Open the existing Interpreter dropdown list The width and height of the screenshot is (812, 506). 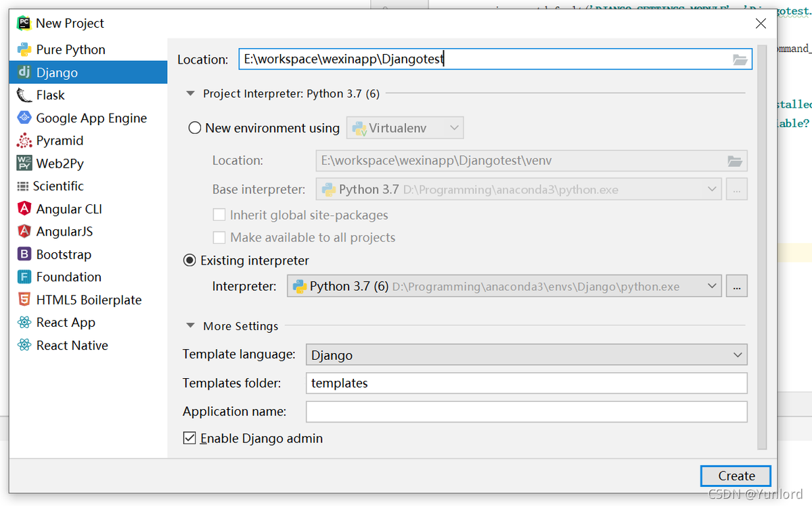[x=712, y=286]
